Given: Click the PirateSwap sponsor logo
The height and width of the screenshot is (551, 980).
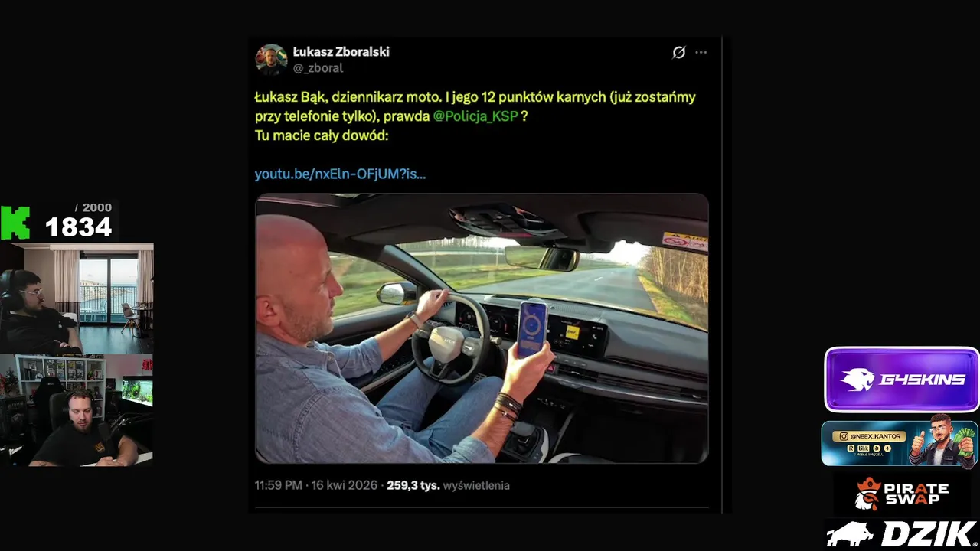Looking at the screenshot, I should pyautogui.click(x=901, y=494).
